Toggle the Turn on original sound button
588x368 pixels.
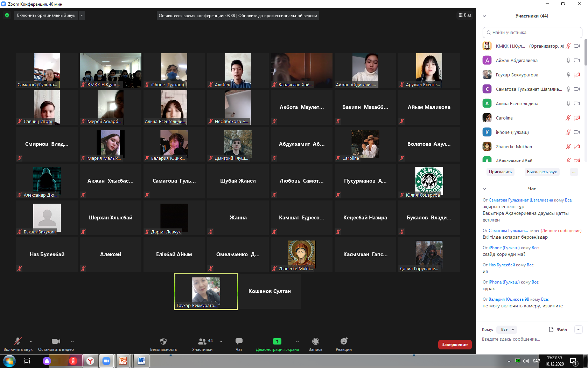click(46, 15)
